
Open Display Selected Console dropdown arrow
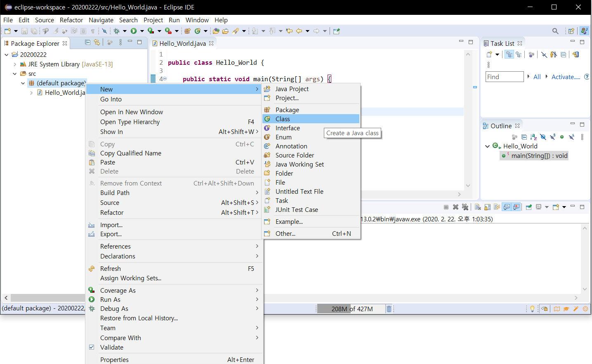coord(547,207)
